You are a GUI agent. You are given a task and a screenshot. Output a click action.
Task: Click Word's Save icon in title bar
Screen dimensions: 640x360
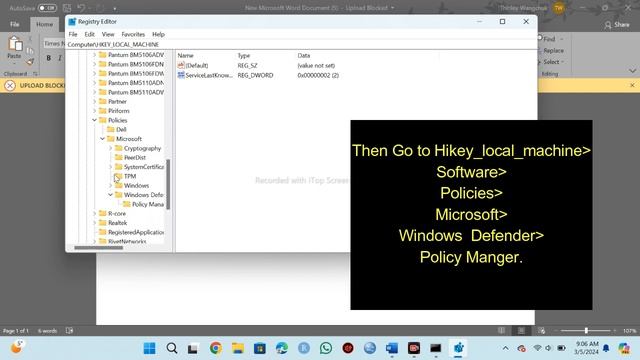[67, 8]
